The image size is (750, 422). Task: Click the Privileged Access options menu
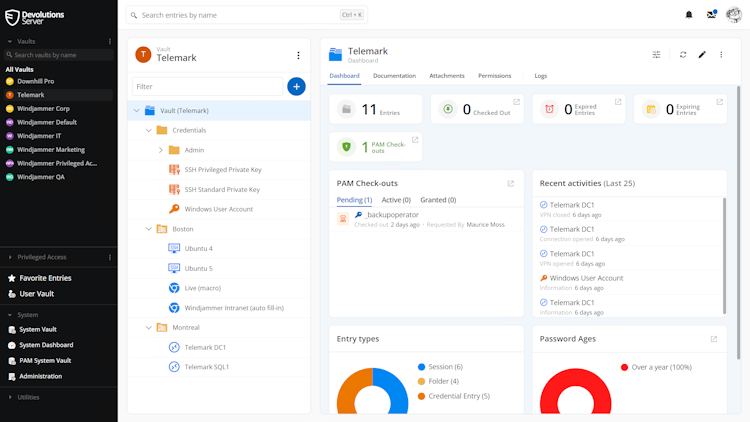tap(110, 257)
